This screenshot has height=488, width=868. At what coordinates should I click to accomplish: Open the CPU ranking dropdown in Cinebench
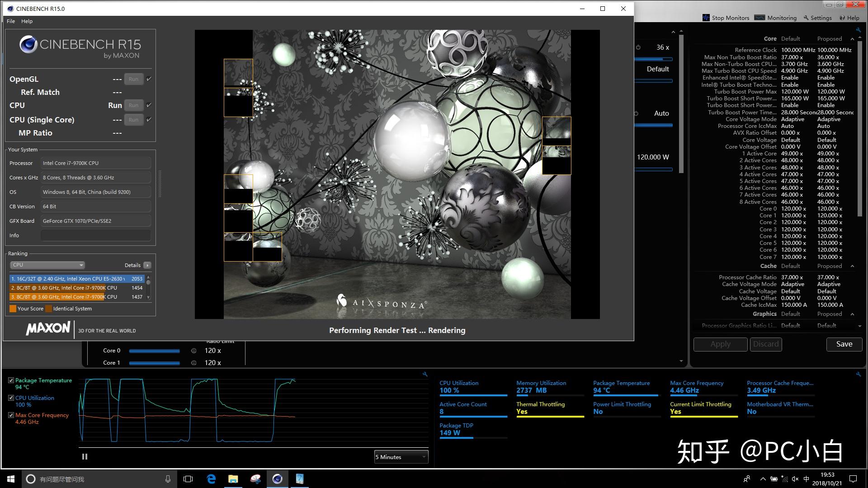click(x=47, y=265)
